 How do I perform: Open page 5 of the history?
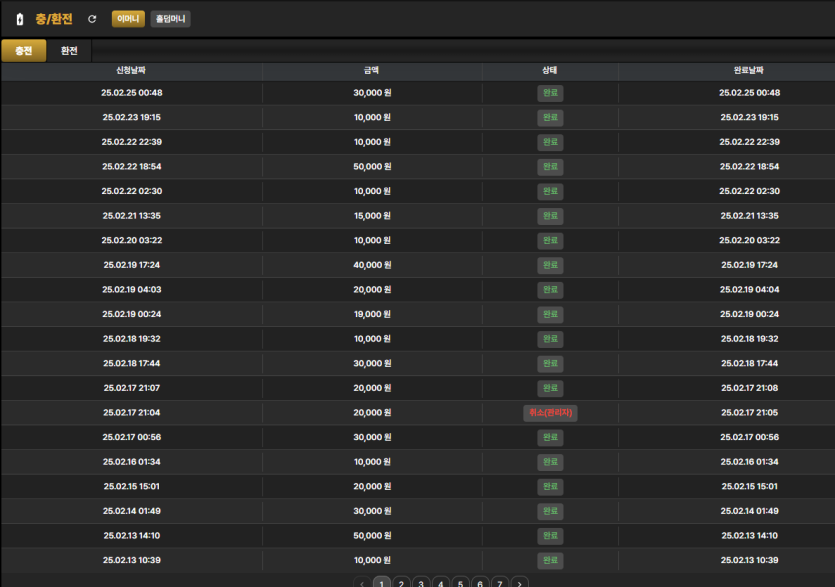pyautogui.click(x=461, y=583)
